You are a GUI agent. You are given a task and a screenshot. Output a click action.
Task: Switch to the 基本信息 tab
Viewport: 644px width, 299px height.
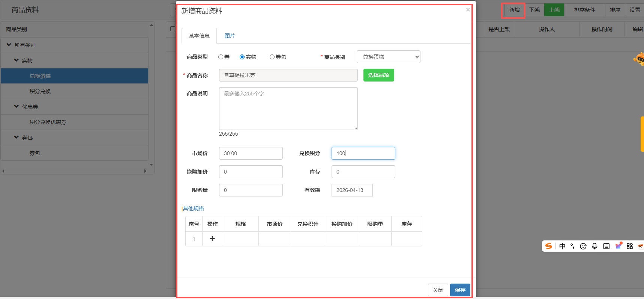(x=199, y=36)
